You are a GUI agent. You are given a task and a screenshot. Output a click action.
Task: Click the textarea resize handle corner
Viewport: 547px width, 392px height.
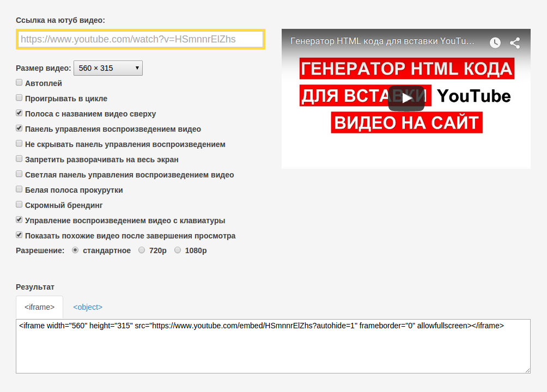(527, 370)
